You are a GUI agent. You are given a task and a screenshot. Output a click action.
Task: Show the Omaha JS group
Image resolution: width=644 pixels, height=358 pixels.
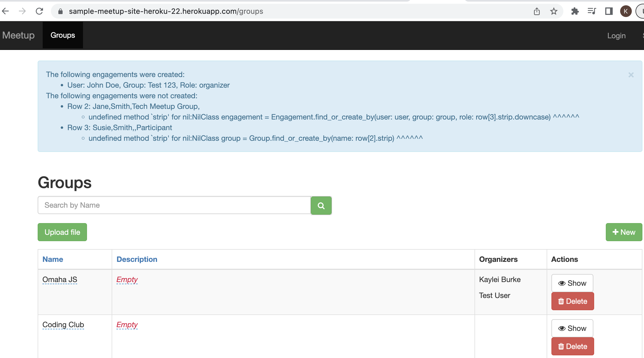[572, 283]
